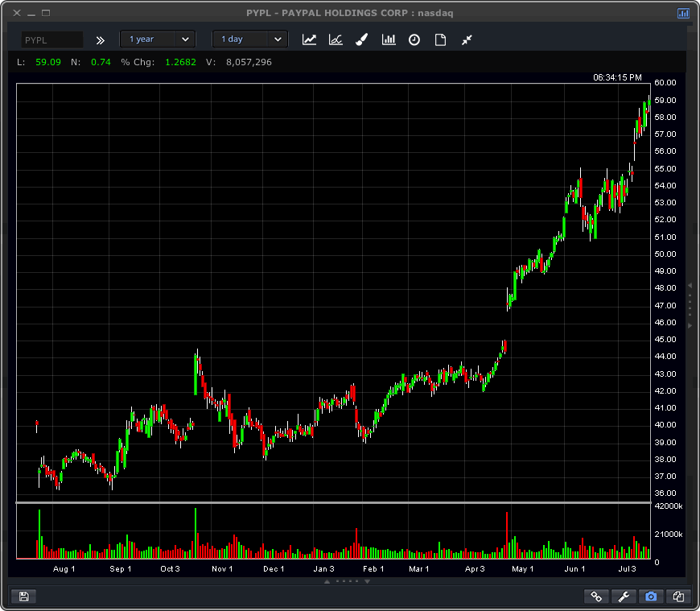Click the floppy disk save icon
The image size is (700, 611).
pos(23,597)
